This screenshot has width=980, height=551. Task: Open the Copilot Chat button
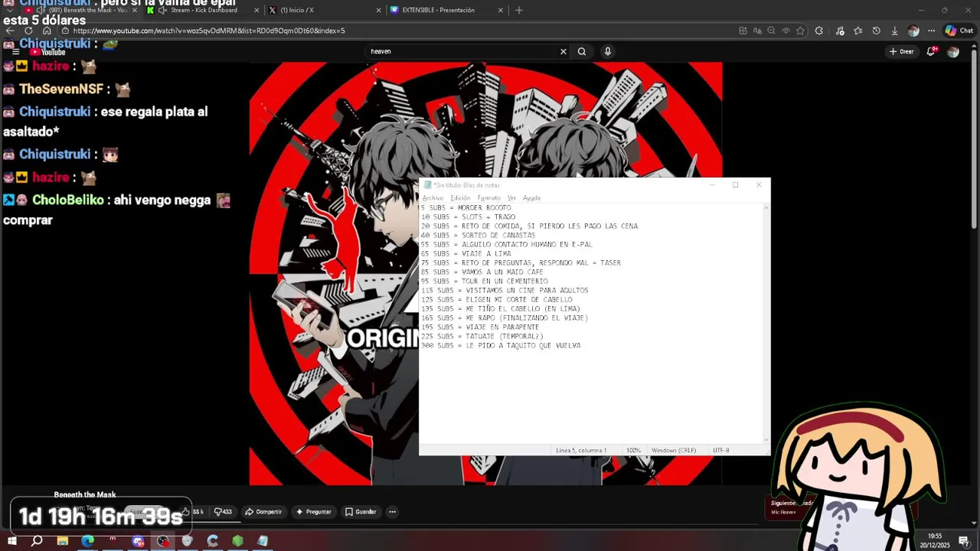(959, 31)
